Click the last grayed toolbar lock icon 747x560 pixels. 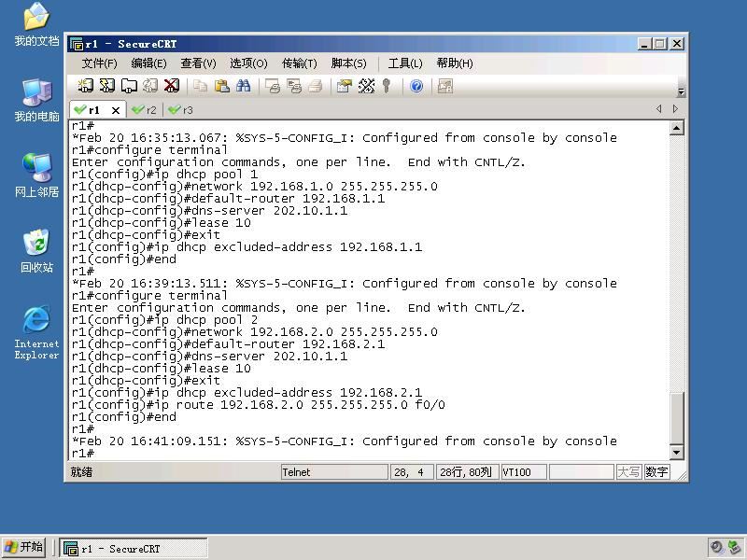pos(445,86)
